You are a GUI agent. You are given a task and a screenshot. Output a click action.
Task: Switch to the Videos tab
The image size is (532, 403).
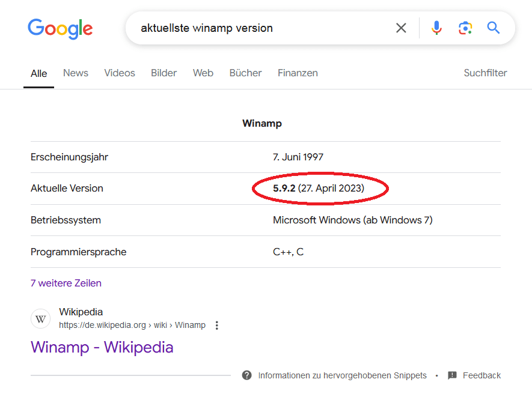coord(120,73)
